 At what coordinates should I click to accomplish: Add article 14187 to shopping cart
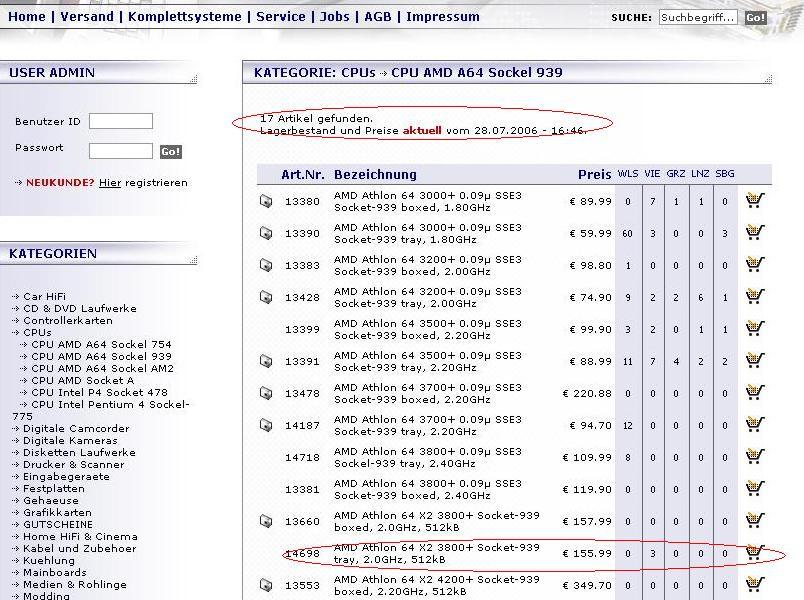pos(755,424)
